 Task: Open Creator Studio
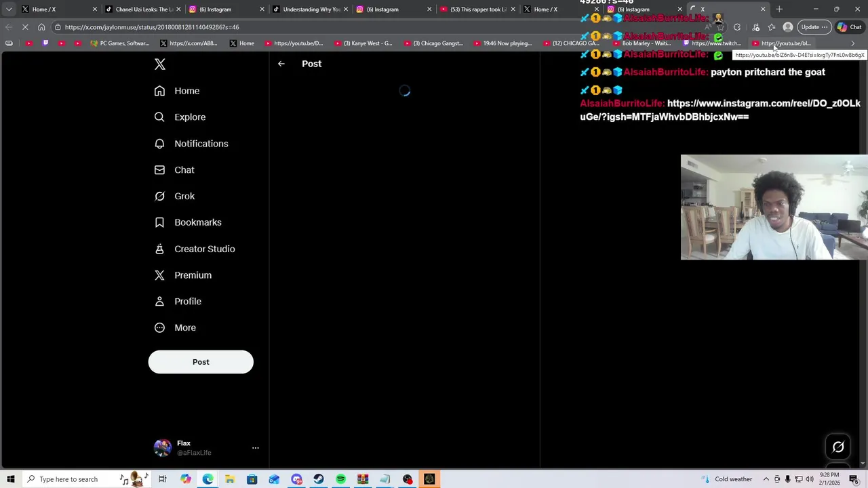tap(195, 249)
